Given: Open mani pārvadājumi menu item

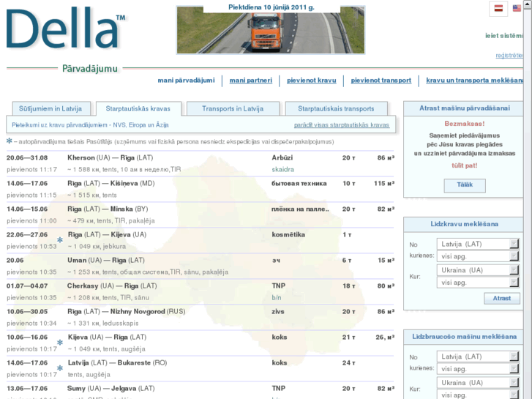Looking at the screenshot, I should [186, 81].
